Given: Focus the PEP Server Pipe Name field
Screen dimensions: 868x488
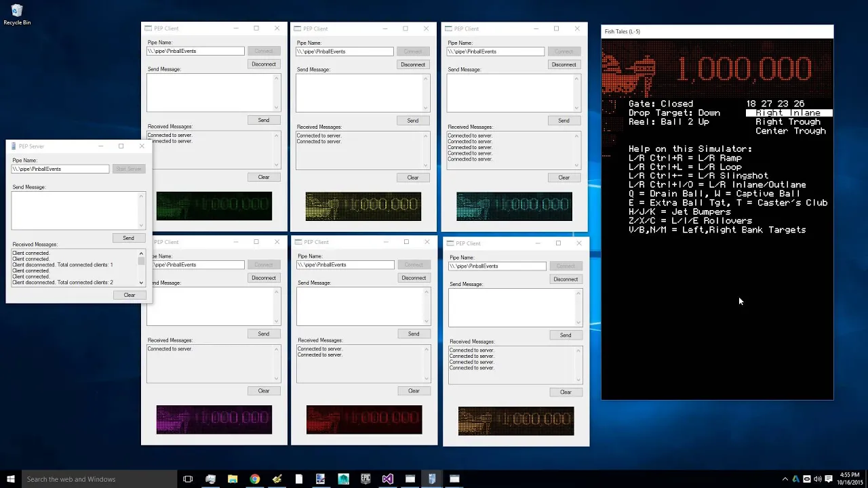Looking at the screenshot, I should click(60, 169).
